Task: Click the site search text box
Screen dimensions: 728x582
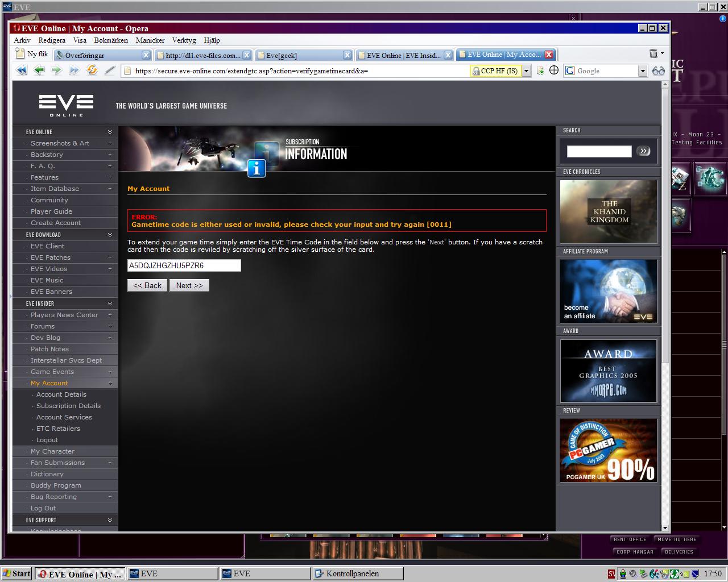Action: coord(599,151)
